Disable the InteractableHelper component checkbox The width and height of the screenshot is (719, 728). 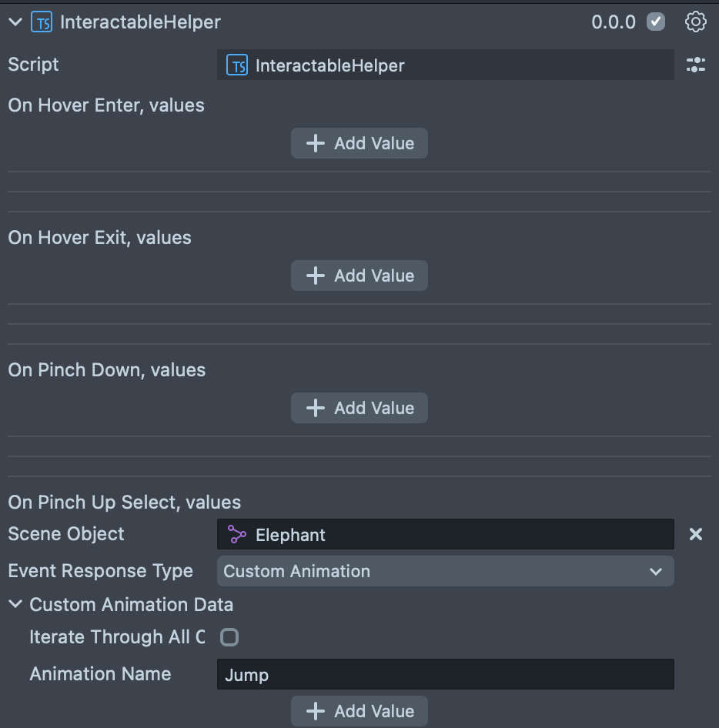[x=656, y=22]
